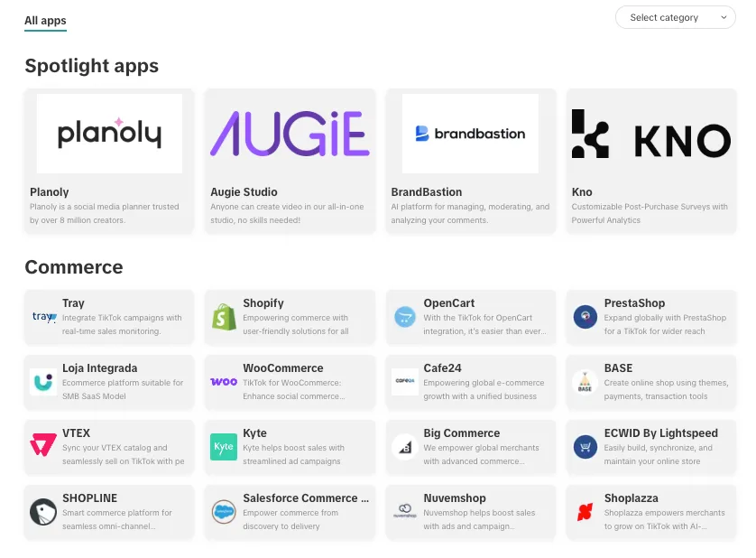Select the VTEX app name
Image resolution: width=756 pixels, height=558 pixels.
point(76,433)
